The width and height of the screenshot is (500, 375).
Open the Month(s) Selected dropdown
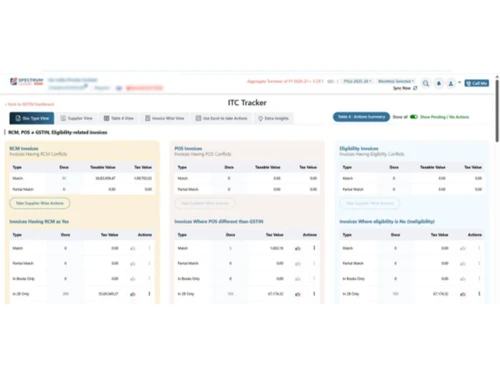tap(396, 81)
